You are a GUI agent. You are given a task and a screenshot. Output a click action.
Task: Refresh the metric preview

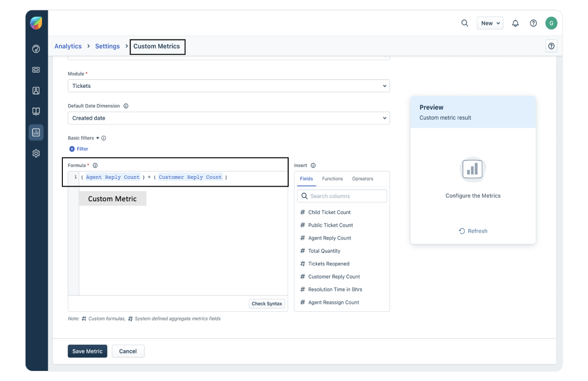473,231
